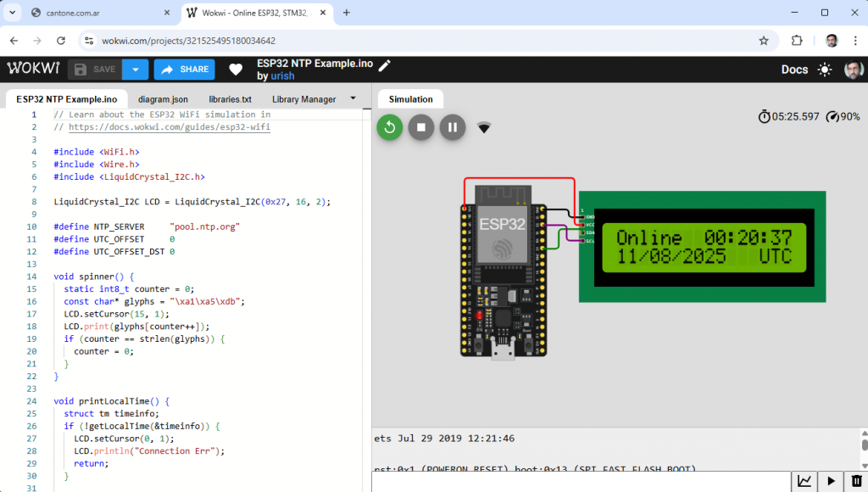Pause the simulation
The height and width of the screenshot is (492, 868).
453,127
